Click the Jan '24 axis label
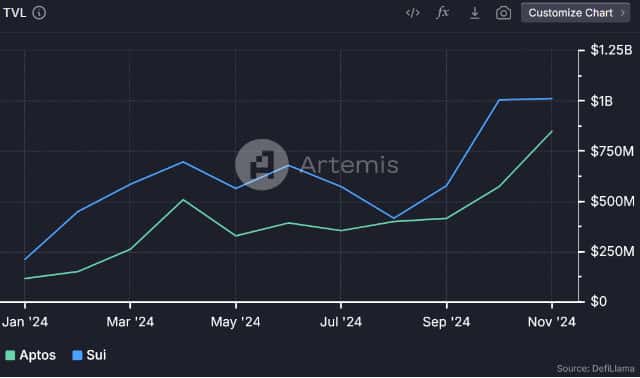 [25, 322]
